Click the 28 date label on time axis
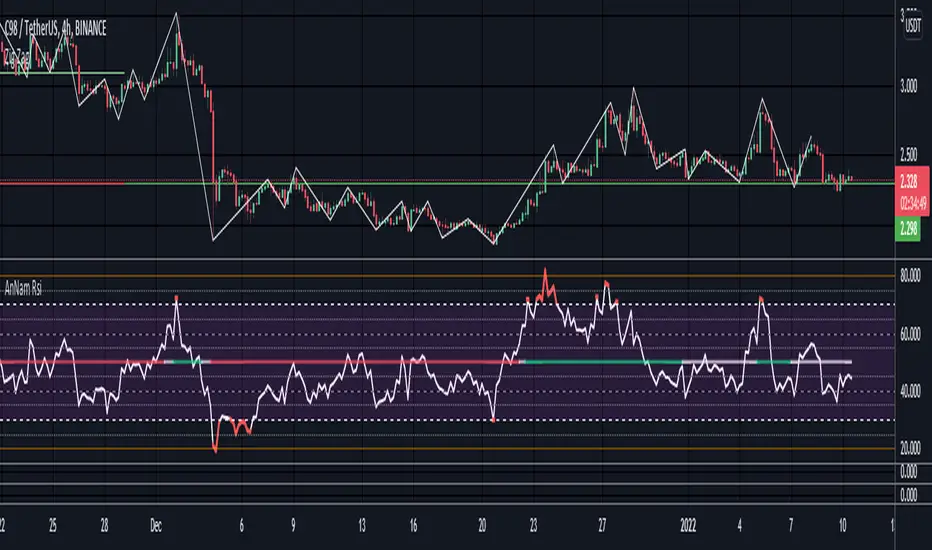Viewport: 932px width, 550px height. pyautogui.click(x=105, y=526)
